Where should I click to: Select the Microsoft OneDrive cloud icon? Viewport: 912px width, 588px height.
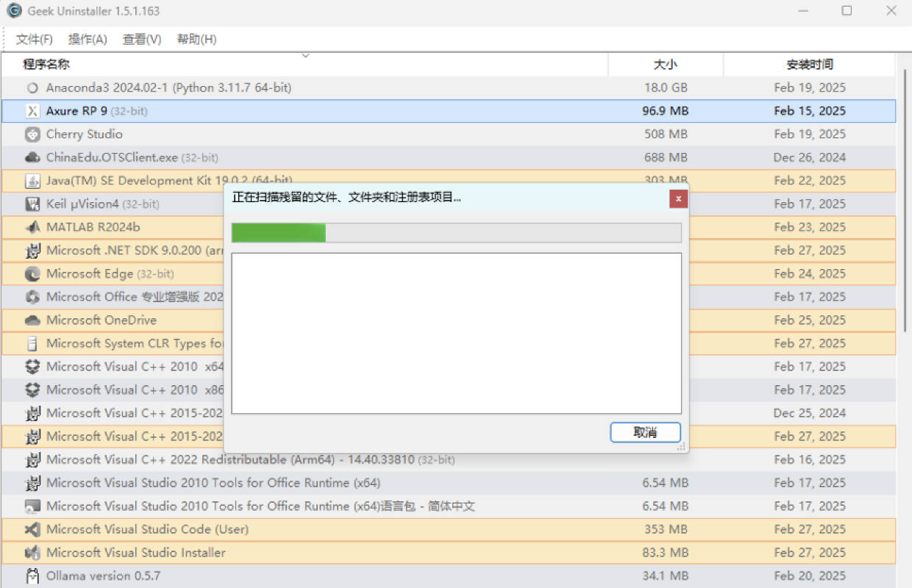coord(32,320)
